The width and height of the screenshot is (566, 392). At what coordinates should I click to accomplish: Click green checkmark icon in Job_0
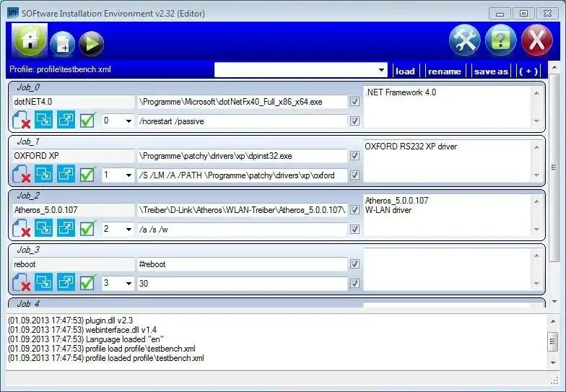coord(88,120)
